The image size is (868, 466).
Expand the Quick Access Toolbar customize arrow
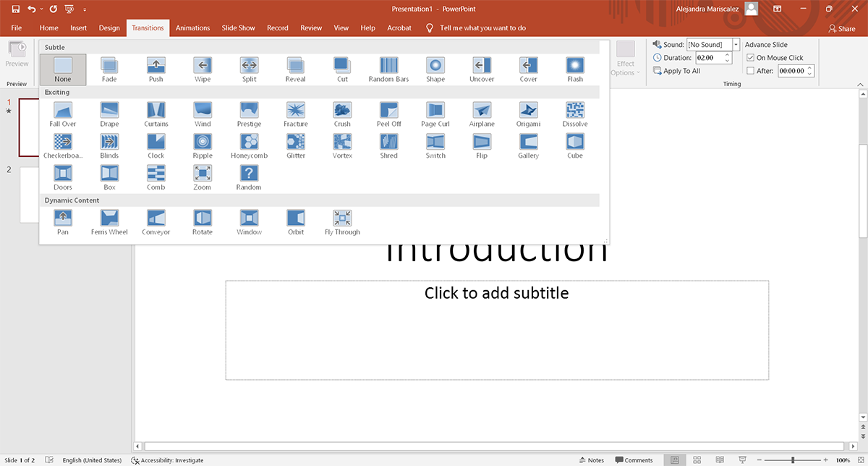point(85,9)
